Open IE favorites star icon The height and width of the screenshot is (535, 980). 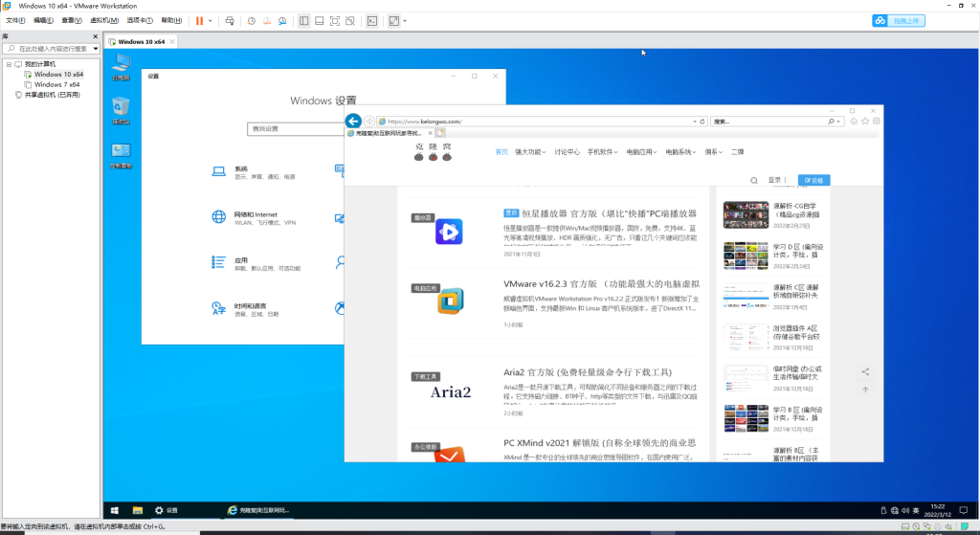click(865, 122)
